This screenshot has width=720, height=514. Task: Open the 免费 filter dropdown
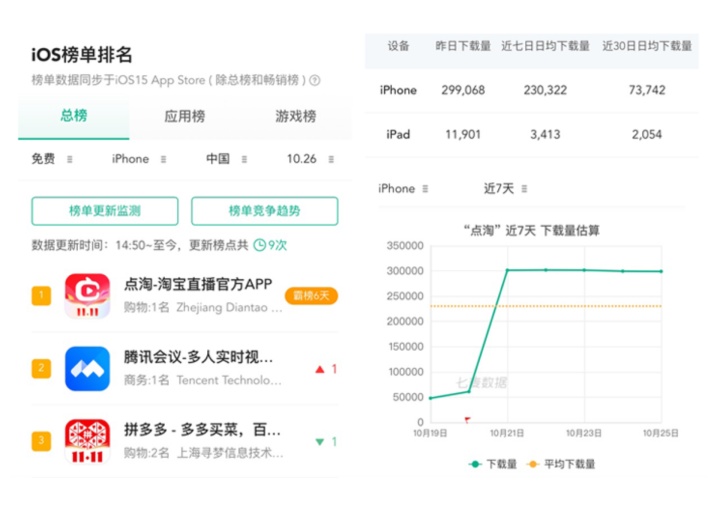click(52, 159)
